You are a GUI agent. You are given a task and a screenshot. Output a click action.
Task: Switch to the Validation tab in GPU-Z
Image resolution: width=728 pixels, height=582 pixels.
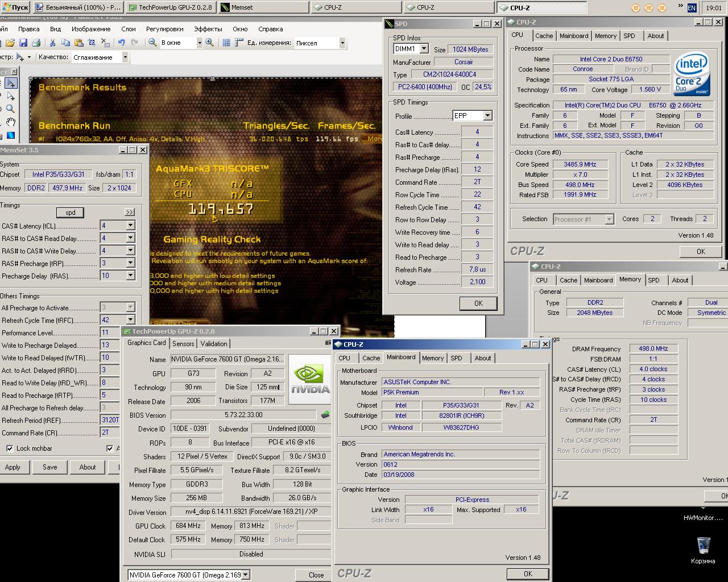point(214,343)
